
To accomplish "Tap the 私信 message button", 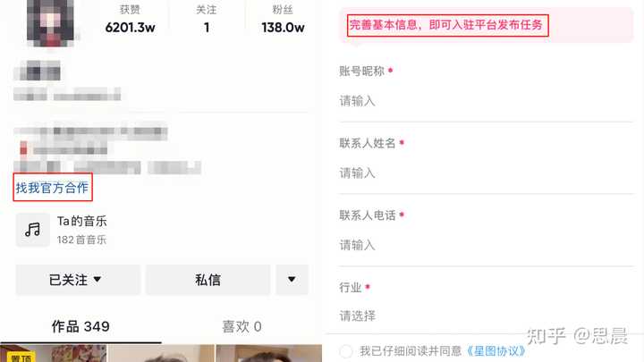I will click(208, 280).
